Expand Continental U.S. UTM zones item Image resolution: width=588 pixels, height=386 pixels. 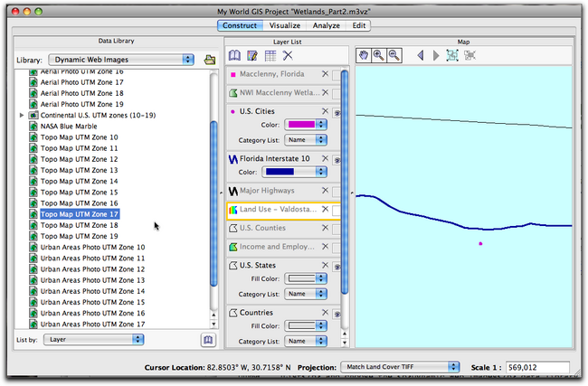[x=22, y=116]
